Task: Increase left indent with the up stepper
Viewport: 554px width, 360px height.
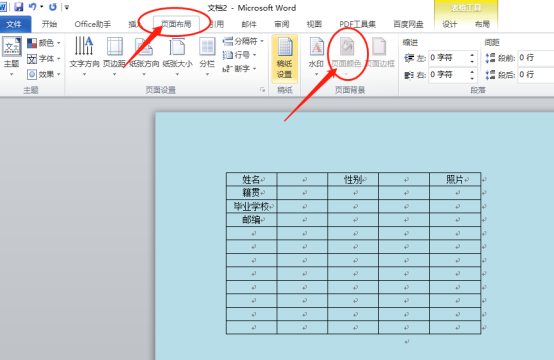Action: point(472,54)
